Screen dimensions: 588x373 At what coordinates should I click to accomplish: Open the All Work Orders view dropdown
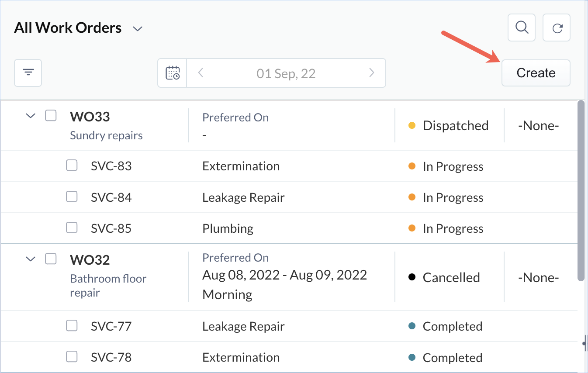138,29
